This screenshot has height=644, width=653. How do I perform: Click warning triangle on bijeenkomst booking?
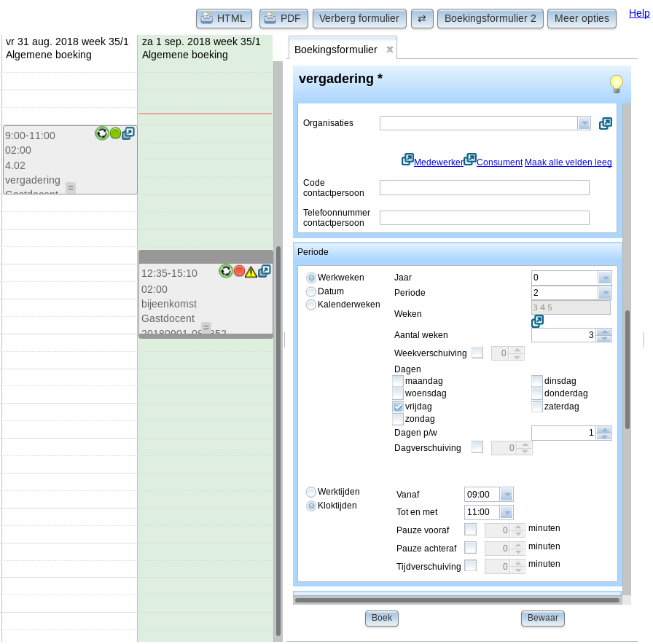pos(251,272)
